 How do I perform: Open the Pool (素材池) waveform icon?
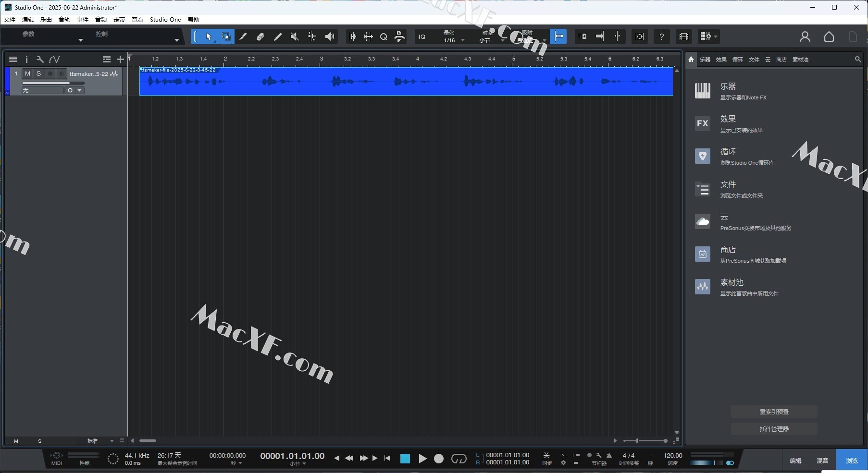[x=703, y=287]
